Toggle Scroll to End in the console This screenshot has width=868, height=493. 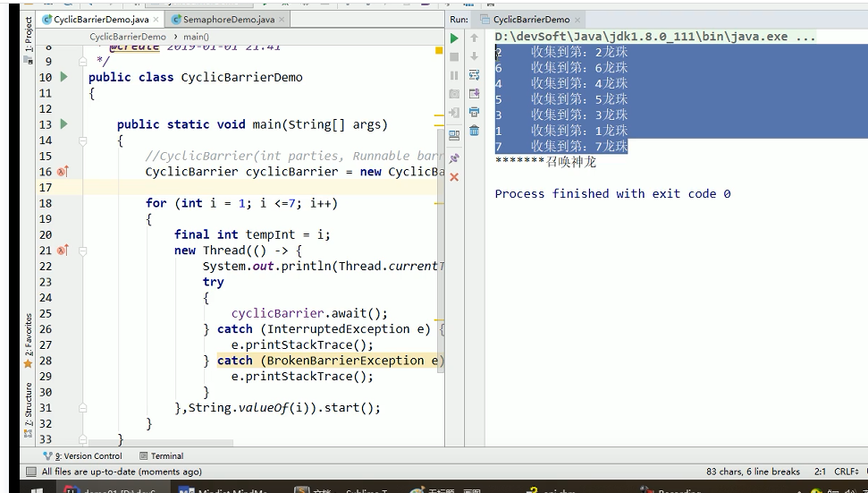(475, 94)
